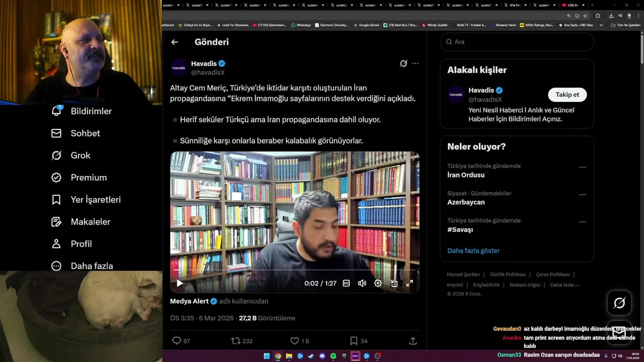Image resolution: width=644 pixels, height=362 pixels.
Task: Open Tüm Yer İşaretleri folder
Action: 625,25
